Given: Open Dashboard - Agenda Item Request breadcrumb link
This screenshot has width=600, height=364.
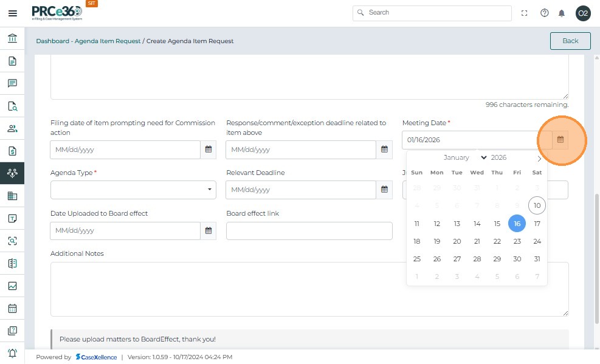Looking at the screenshot, I should coord(88,41).
